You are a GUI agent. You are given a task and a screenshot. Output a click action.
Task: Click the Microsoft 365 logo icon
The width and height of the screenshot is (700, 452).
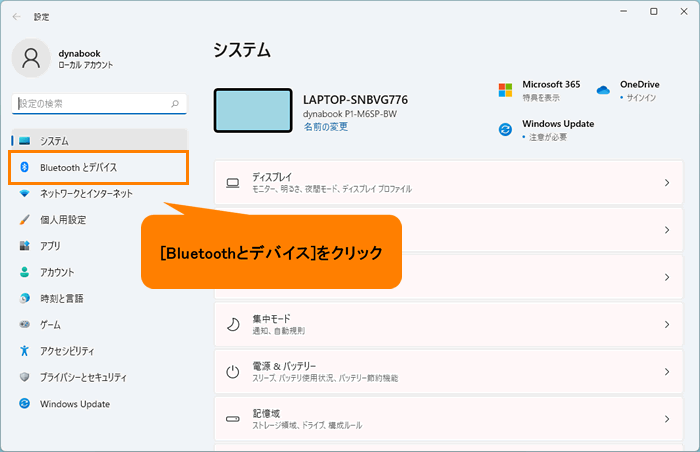[505, 90]
